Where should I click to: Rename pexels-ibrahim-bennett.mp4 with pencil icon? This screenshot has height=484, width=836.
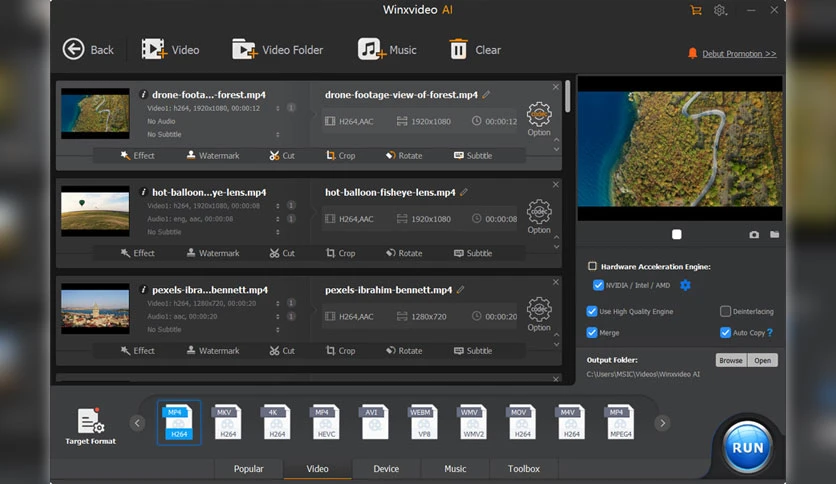461,289
